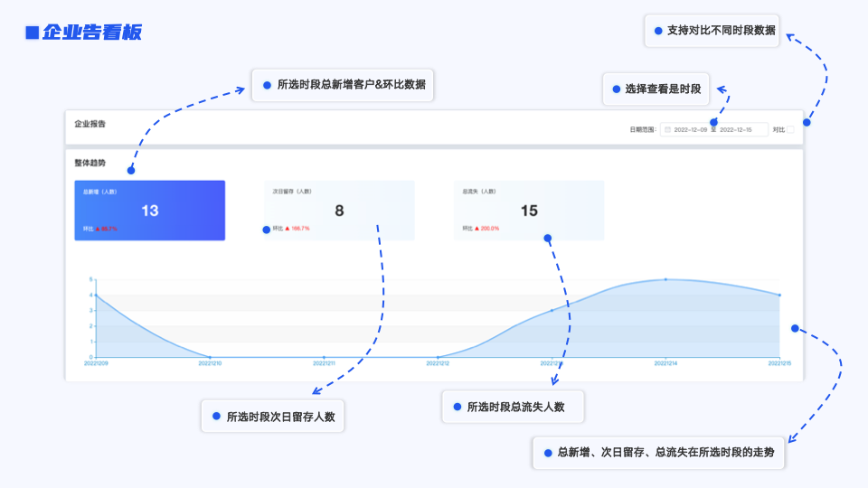Select the 总流失（人数）card
The width and height of the screenshot is (868, 488).
530,211
